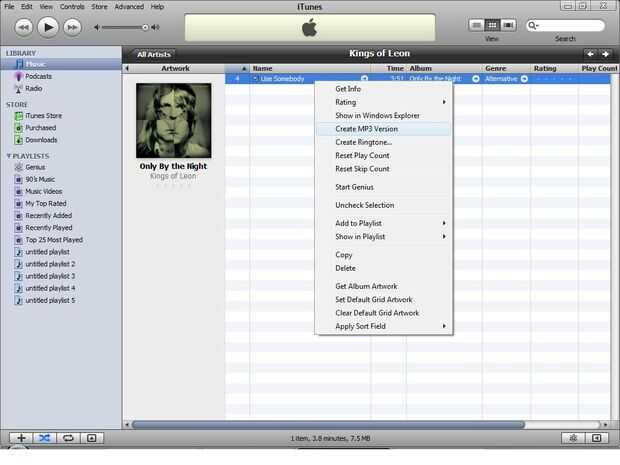Viewport: 620px width, 465px height.
Task: Choose Get Album Artwork
Action: coord(384,286)
